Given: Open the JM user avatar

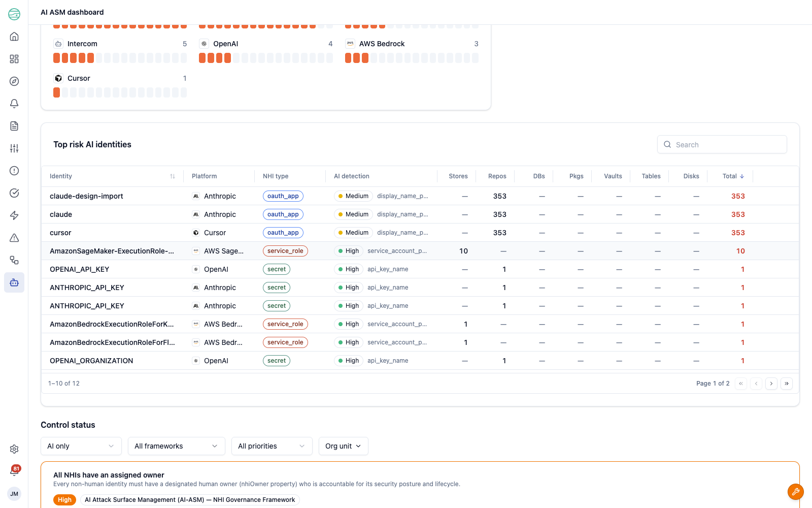Looking at the screenshot, I should (14, 494).
